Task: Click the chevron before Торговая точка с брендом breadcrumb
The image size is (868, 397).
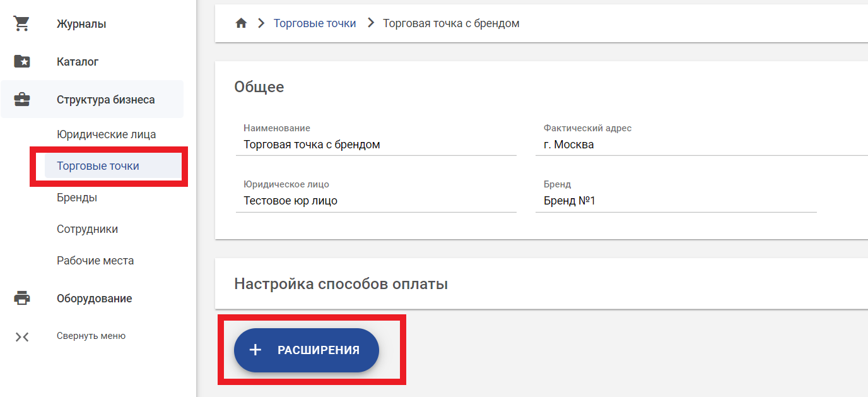Action: 370,23
